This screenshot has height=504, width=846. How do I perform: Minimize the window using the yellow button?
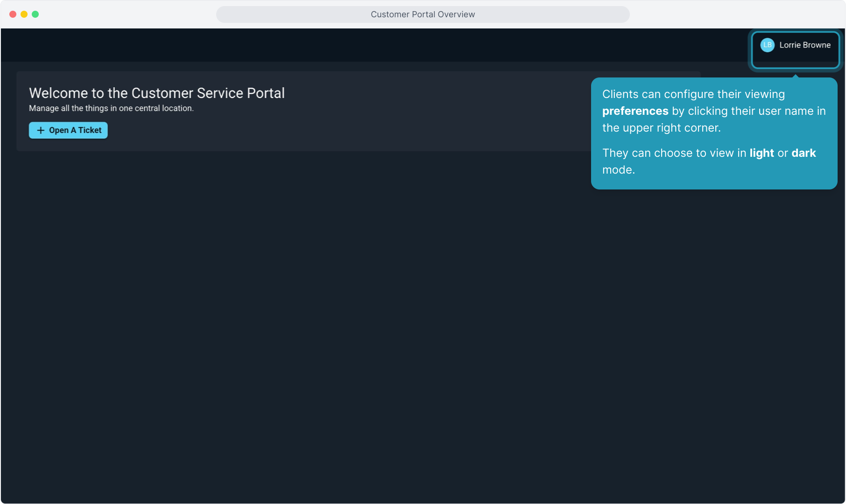[24, 14]
